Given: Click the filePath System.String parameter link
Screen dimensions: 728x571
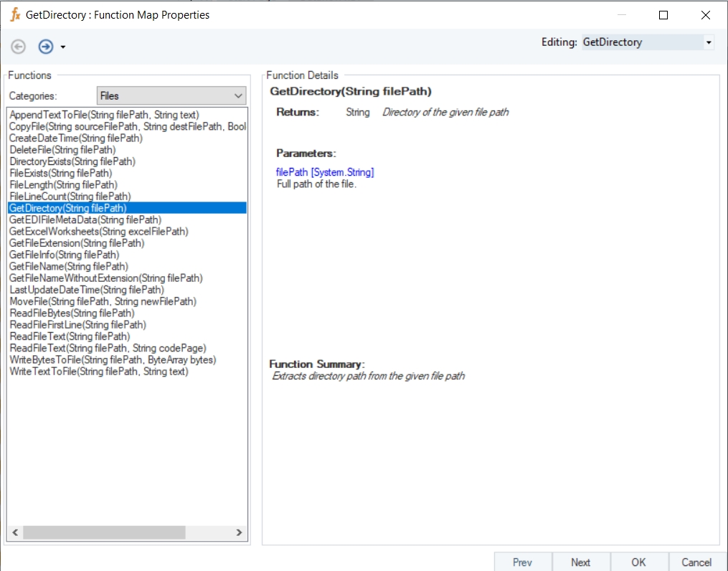Looking at the screenshot, I should 325,172.
